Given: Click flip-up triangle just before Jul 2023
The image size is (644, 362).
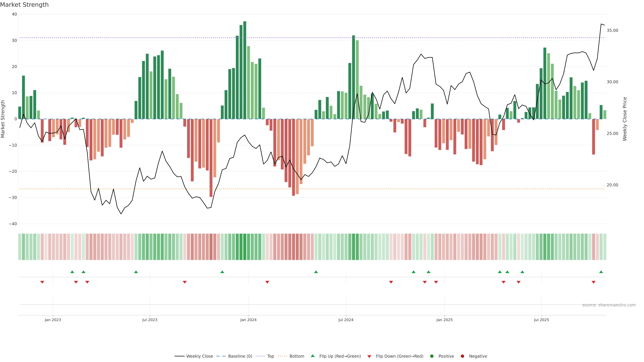Looking at the screenshot, I should coord(136,272).
